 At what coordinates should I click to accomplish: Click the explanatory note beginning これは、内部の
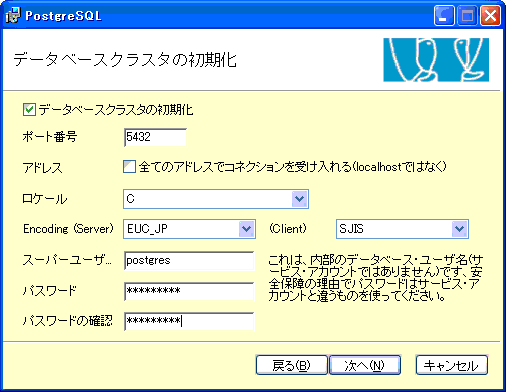click(x=376, y=278)
